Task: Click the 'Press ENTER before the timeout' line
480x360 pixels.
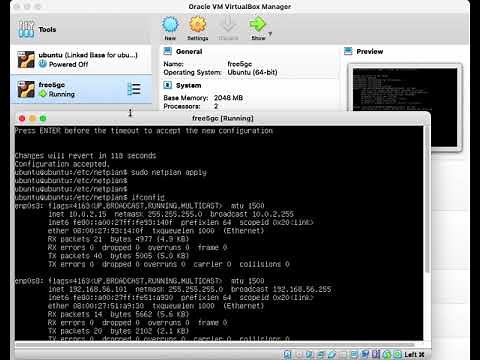Action: [x=144, y=131]
